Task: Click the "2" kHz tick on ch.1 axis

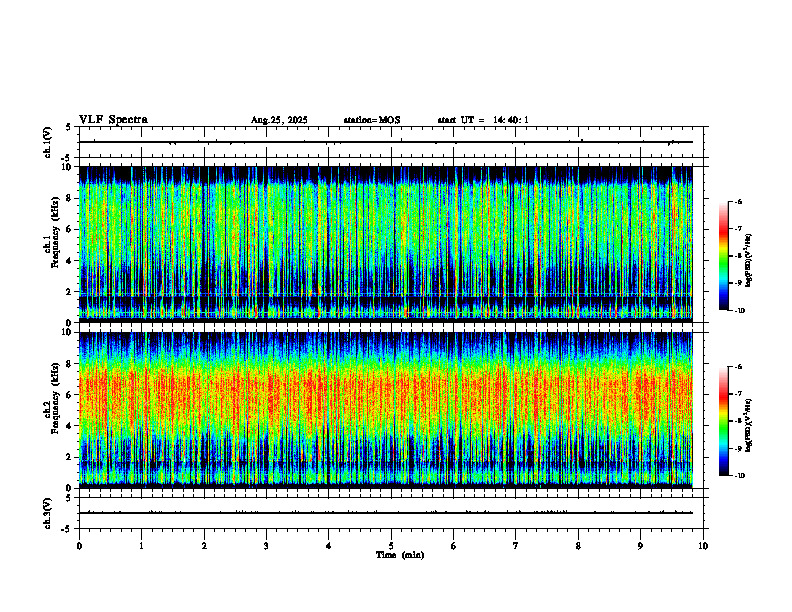Action: point(70,292)
